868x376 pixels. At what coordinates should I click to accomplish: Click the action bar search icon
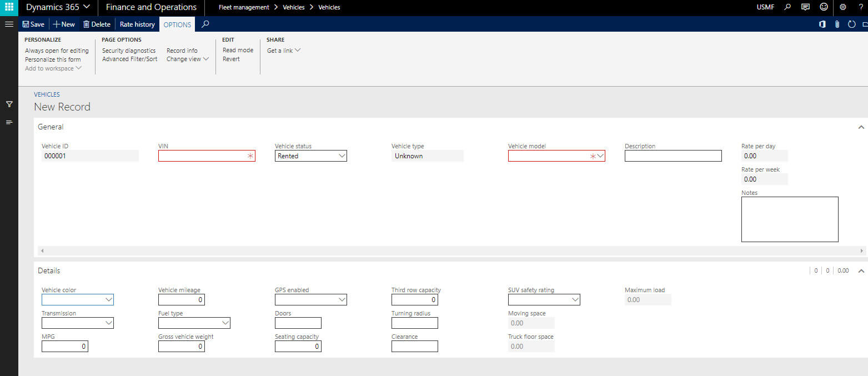[205, 24]
